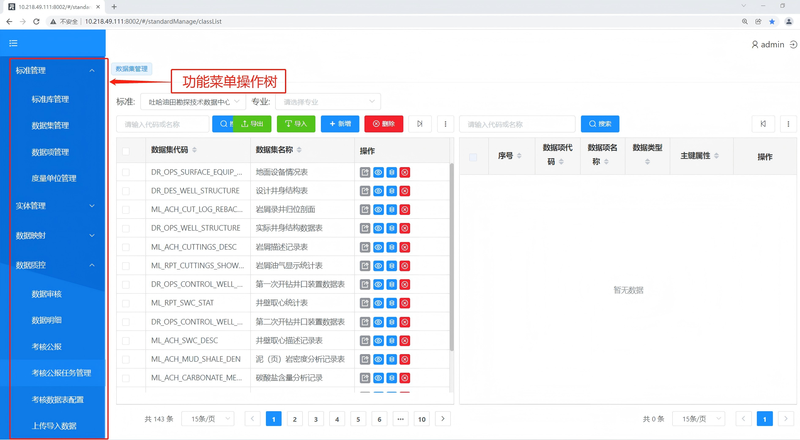The height and width of the screenshot is (440, 800).
Task: Check the box for ML_ACH_CUTTINGS_DESC row
Action: tap(126, 246)
